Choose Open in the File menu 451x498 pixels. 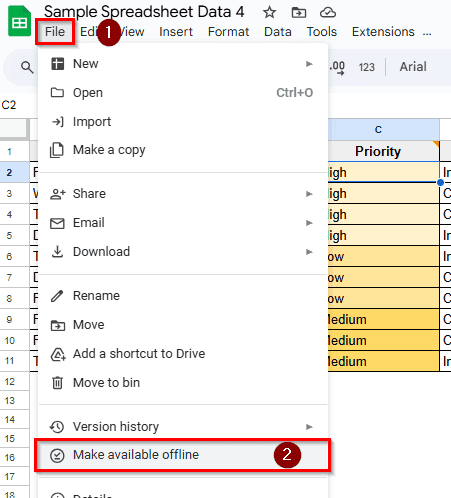pyautogui.click(x=182, y=93)
